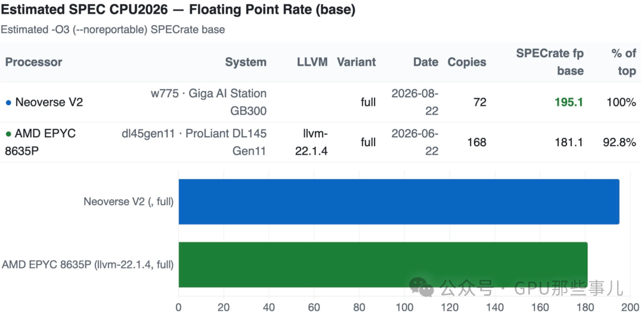Viewport: 644px width, 314px height.
Task: Sort table by Copies column header
Action: tap(466, 62)
